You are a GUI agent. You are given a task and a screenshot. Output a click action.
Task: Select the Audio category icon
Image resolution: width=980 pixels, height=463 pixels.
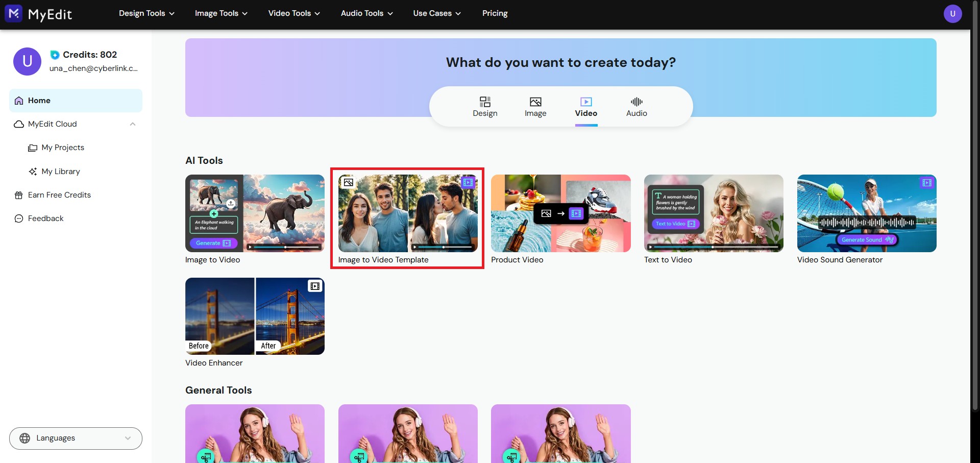point(636,102)
